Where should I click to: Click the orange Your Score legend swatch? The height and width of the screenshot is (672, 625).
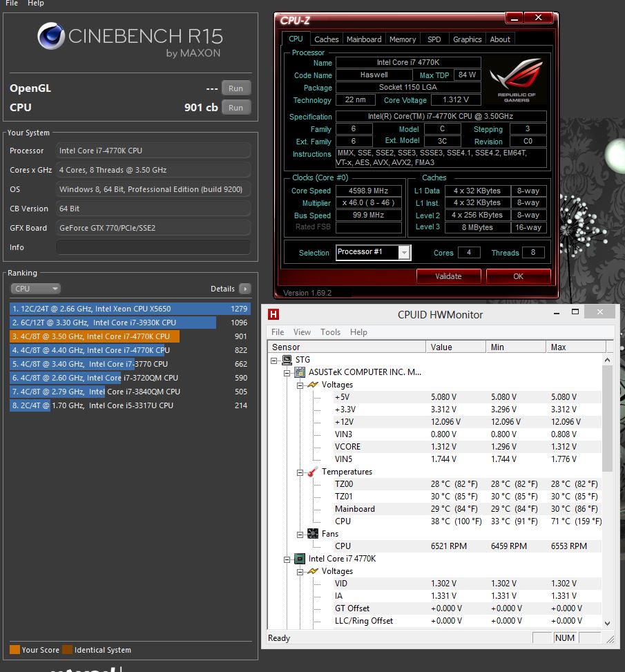click(15, 650)
